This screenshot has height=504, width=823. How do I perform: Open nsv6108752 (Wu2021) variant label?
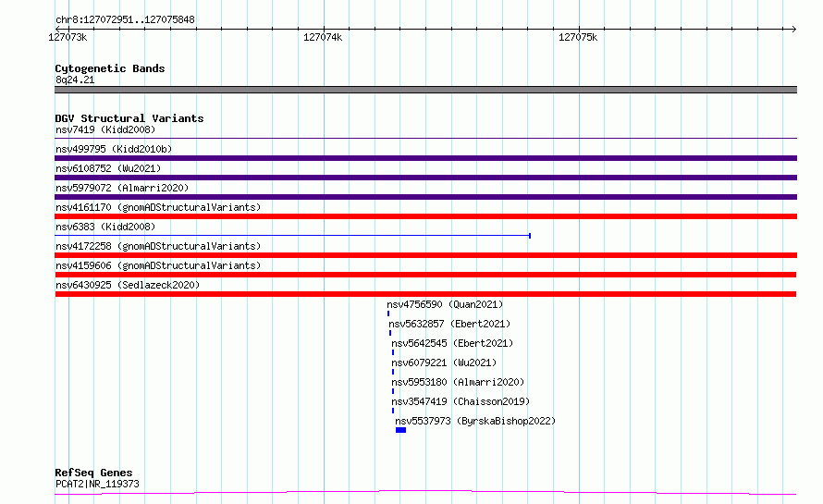(108, 168)
